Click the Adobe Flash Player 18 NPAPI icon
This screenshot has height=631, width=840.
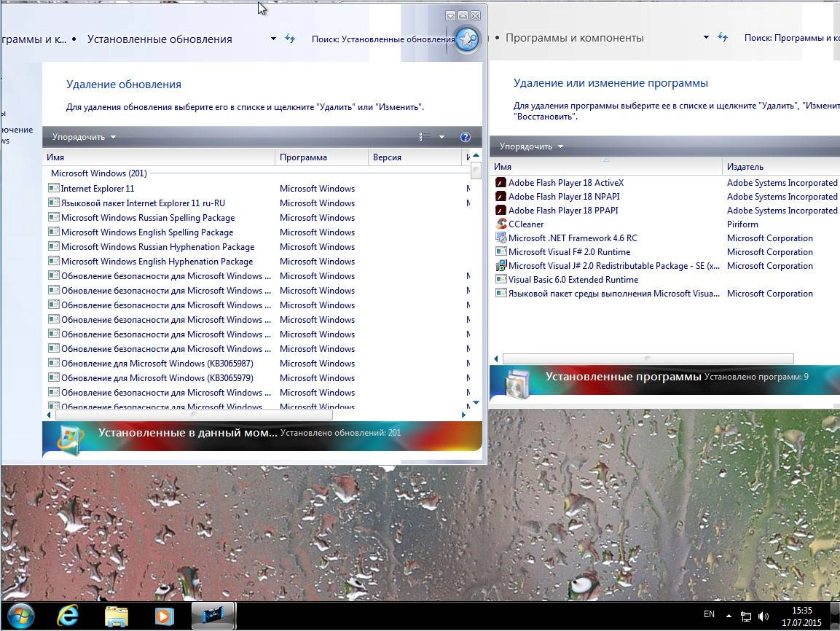click(x=501, y=197)
